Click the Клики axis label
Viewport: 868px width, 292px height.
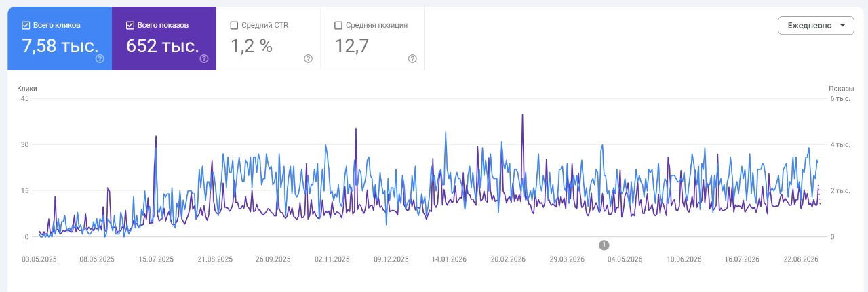tap(27, 89)
